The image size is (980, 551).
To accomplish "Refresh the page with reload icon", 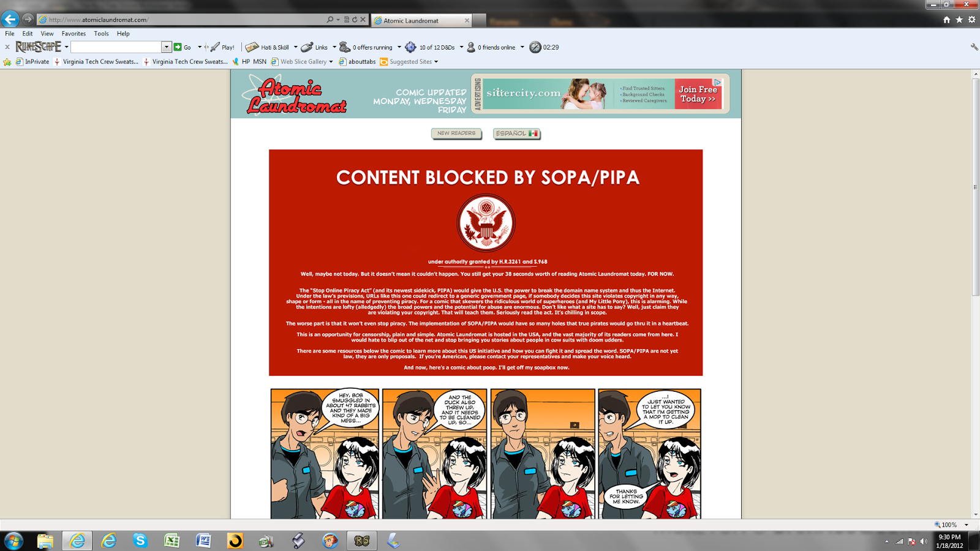I will (355, 20).
